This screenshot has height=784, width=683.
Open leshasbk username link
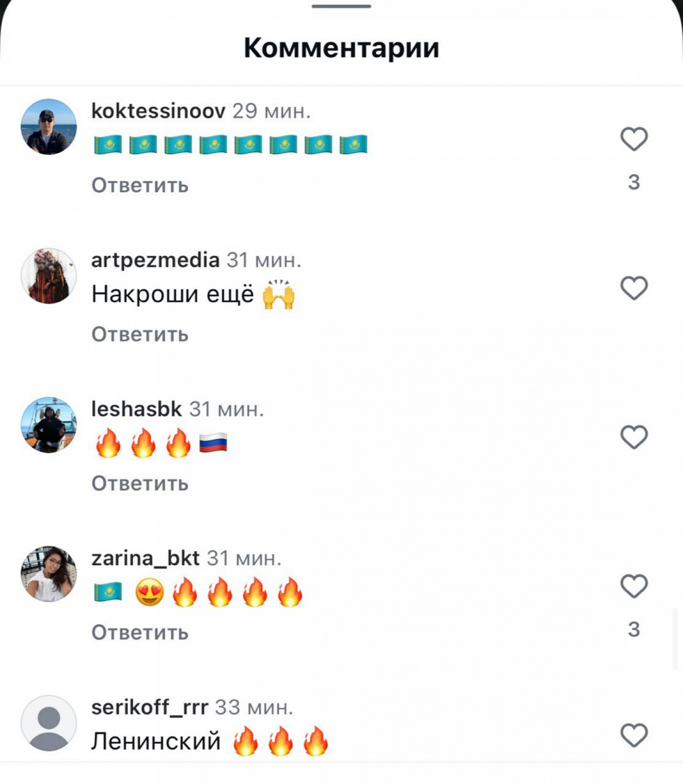tap(137, 409)
